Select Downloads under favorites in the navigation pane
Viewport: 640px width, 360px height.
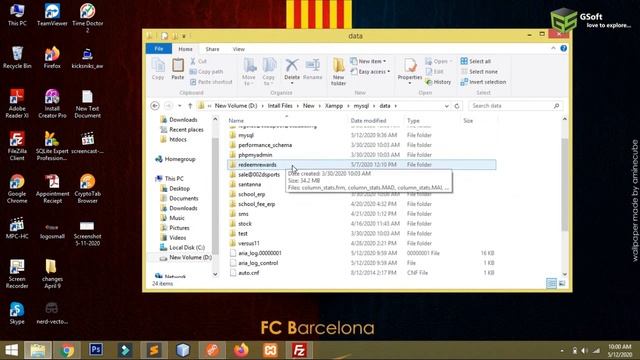tap(183, 120)
